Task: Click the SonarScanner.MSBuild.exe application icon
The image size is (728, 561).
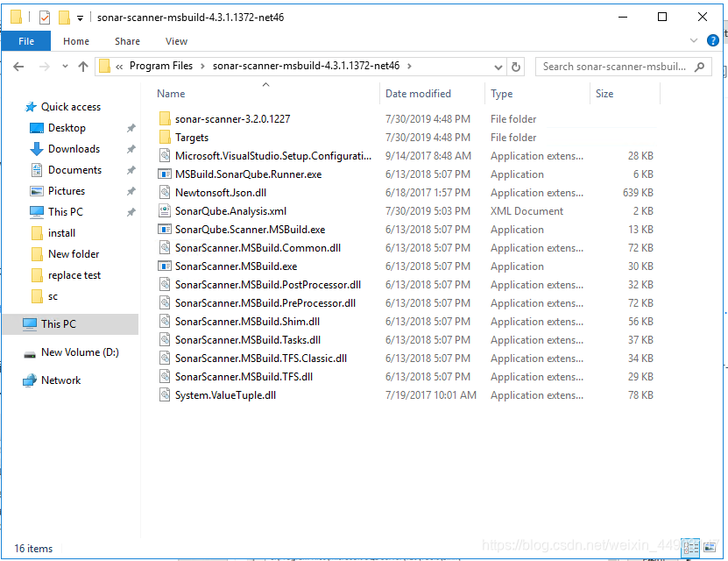Action: (165, 266)
